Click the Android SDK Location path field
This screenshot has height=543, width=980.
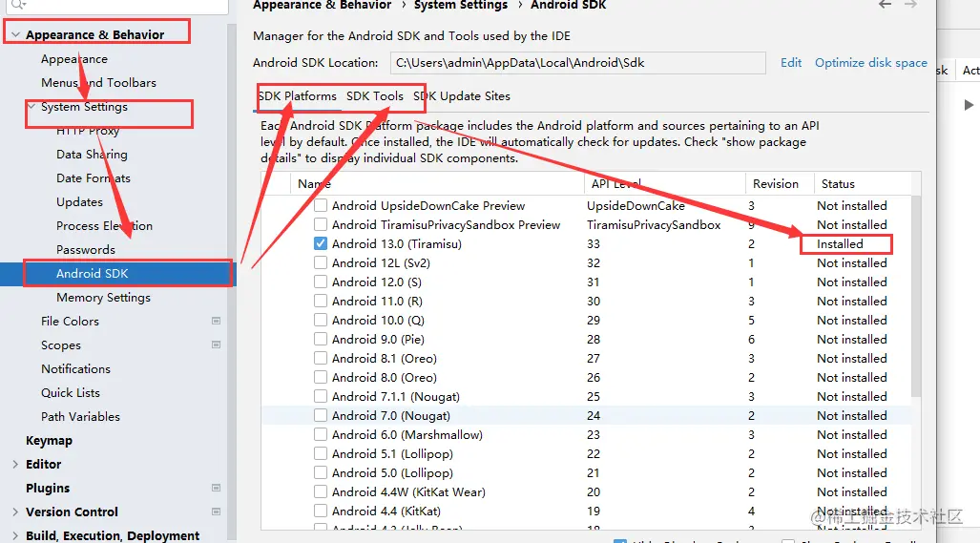tap(577, 62)
